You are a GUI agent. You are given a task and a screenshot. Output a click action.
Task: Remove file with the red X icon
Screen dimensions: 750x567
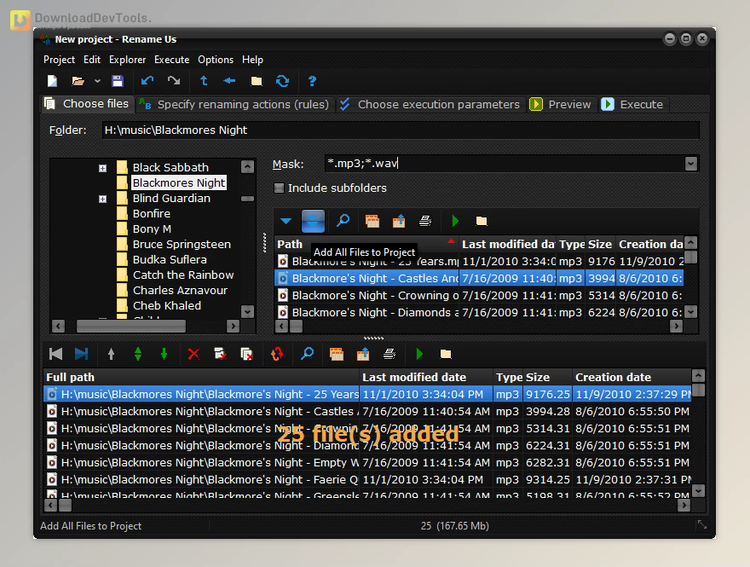(x=193, y=354)
